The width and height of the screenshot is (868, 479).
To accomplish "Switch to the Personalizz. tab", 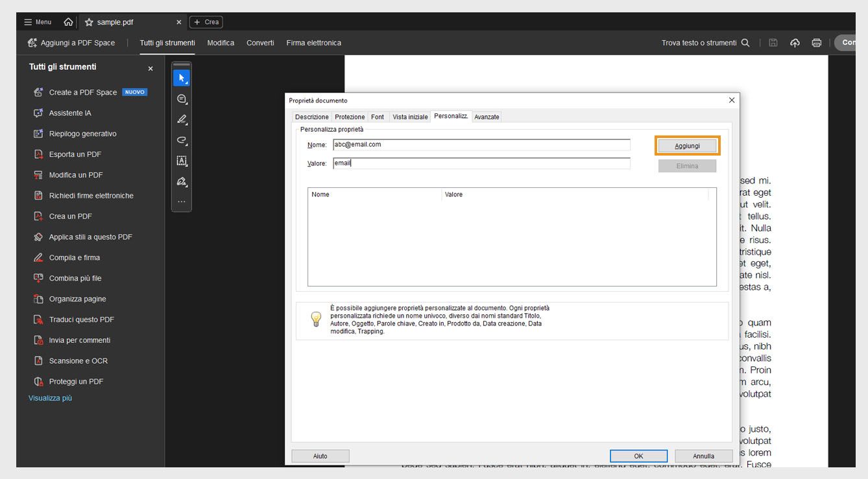I will tap(451, 116).
